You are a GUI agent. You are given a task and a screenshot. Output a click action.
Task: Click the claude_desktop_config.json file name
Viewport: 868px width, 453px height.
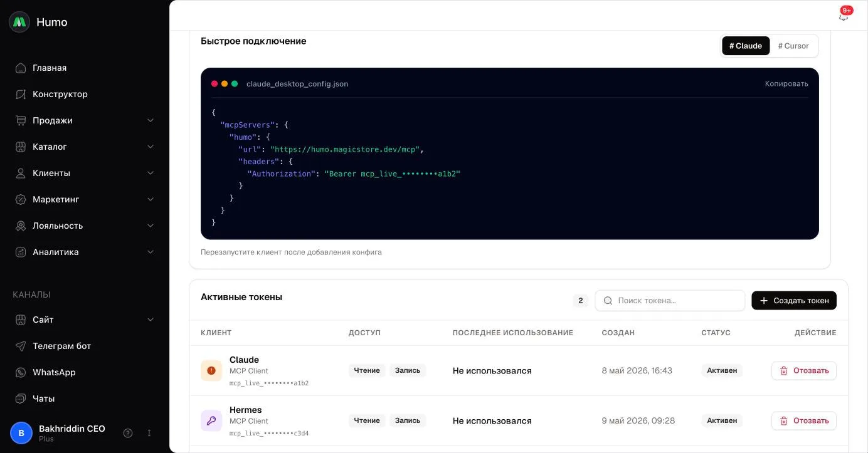(x=297, y=83)
